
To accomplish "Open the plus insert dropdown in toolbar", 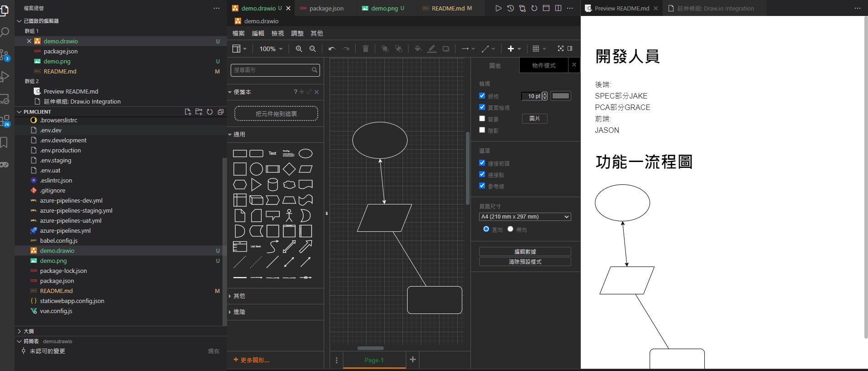I will [514, 48].
